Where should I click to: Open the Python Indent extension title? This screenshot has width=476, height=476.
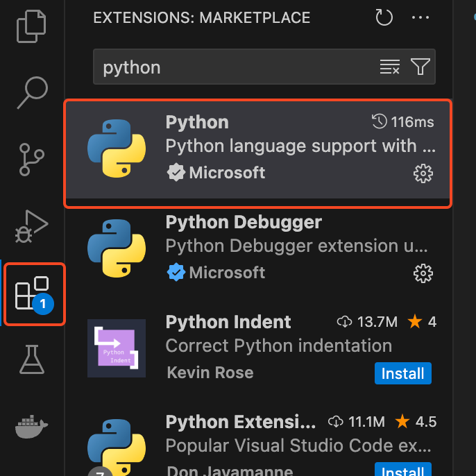[x=228, y=323]
